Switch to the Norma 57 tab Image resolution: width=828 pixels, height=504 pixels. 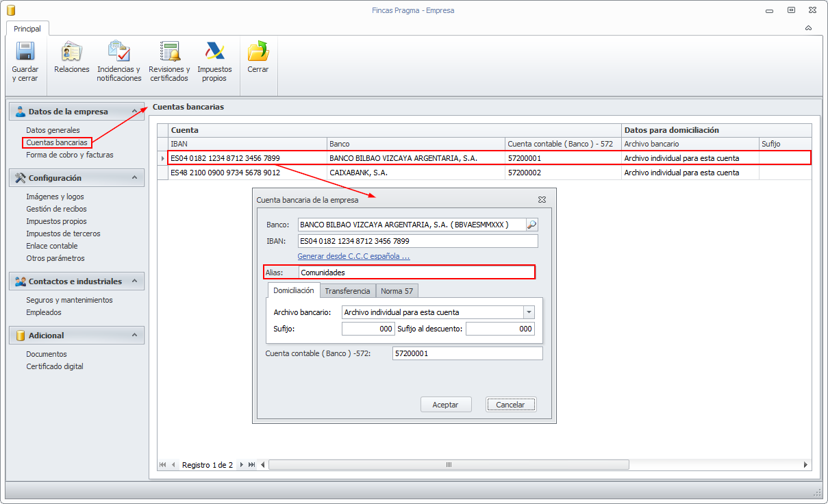tap(397, 291)
